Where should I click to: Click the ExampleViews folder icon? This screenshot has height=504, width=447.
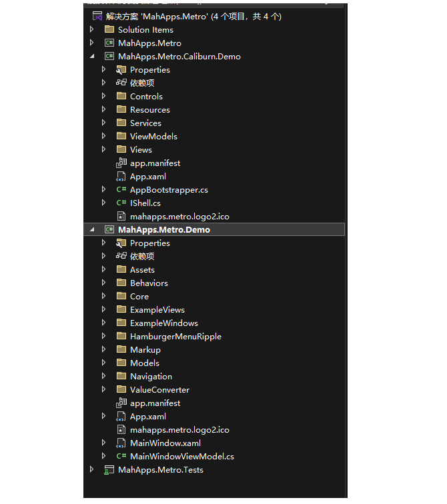click(121, 309)
